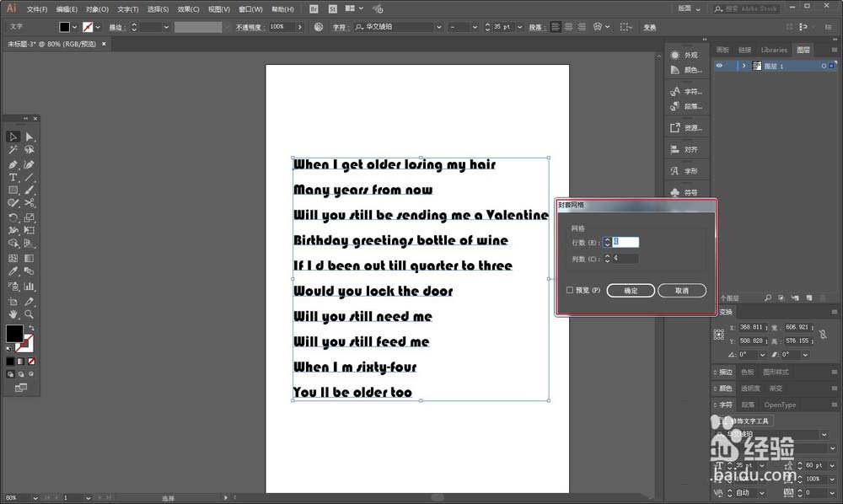
Task: Toggle the 预览 (Preview) checkbox
Action: click(x=570, y=290)
